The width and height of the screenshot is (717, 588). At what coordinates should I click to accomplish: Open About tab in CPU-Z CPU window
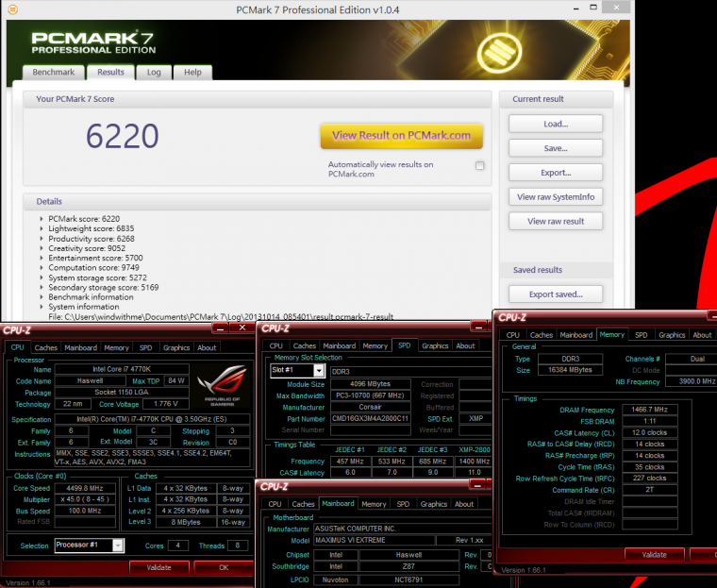[207, 347]
